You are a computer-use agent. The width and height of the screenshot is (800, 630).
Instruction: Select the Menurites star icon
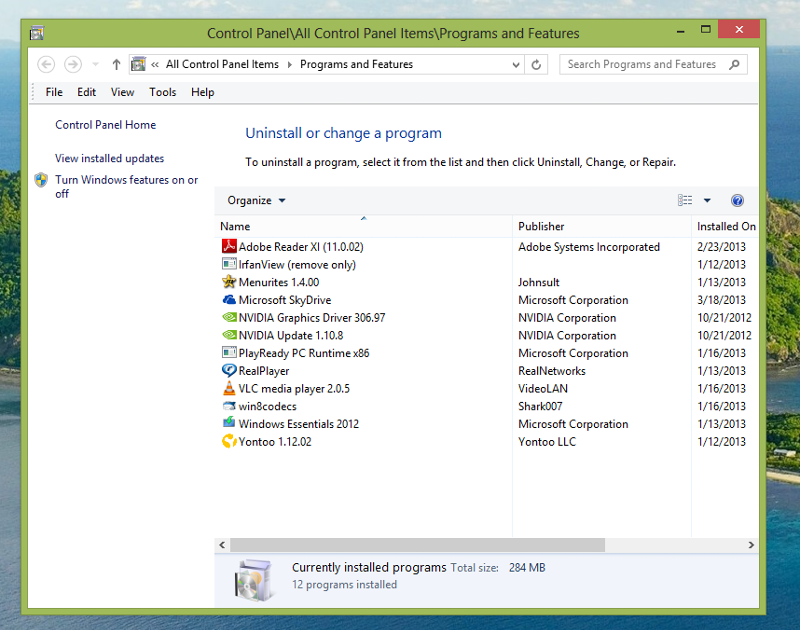tap(229, 282)
